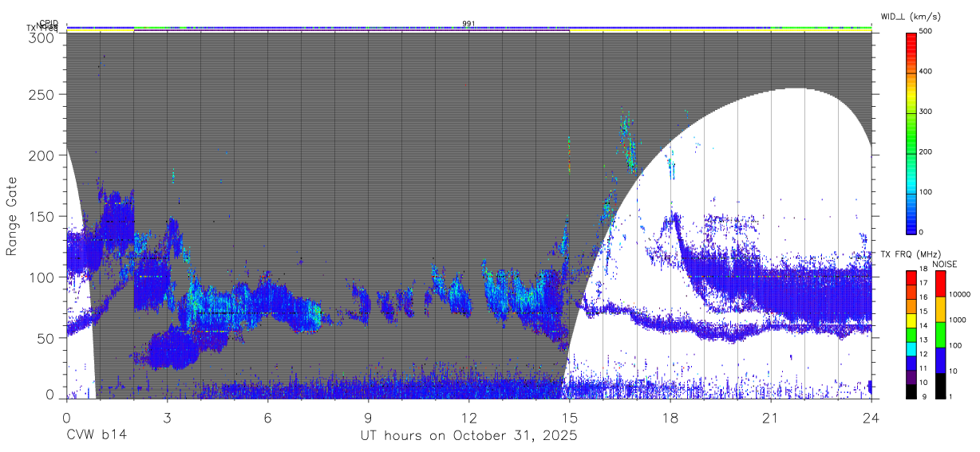Click the green segment of the TX FRQ colorbar
This screenshot has width=980, height=452.
(x=911, y=335)
